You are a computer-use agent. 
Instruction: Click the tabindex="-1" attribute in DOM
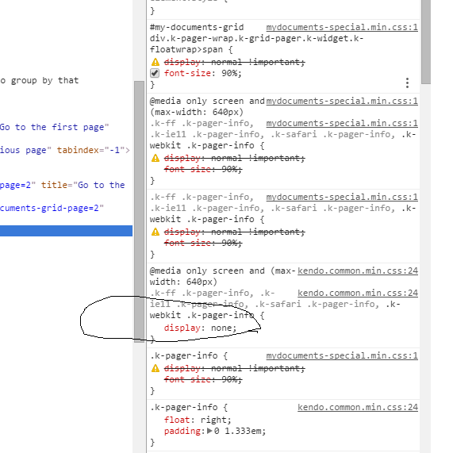coord(90,150)
